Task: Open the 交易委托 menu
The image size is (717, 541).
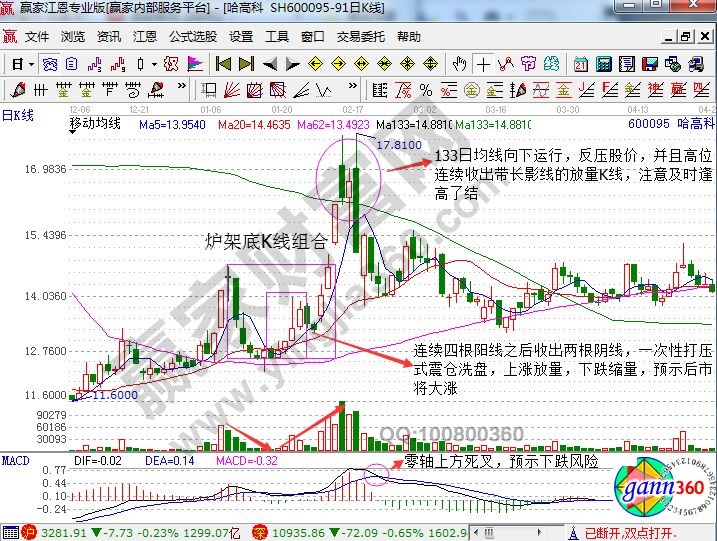Action: coord(359,37)
